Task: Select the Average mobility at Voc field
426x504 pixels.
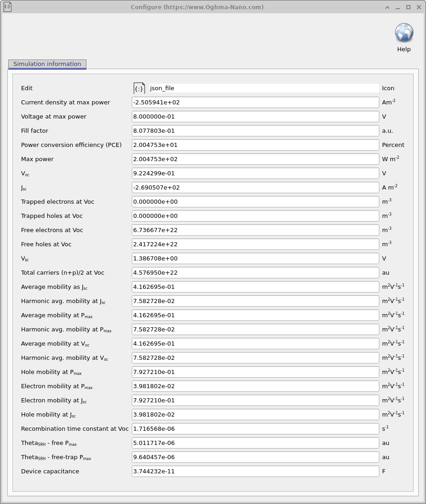Action: click(255, 343)
